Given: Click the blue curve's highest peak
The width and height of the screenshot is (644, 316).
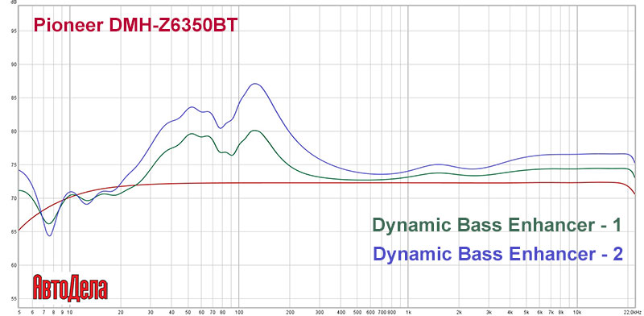Looking at the screenshot, I should [x=255, y=84].
